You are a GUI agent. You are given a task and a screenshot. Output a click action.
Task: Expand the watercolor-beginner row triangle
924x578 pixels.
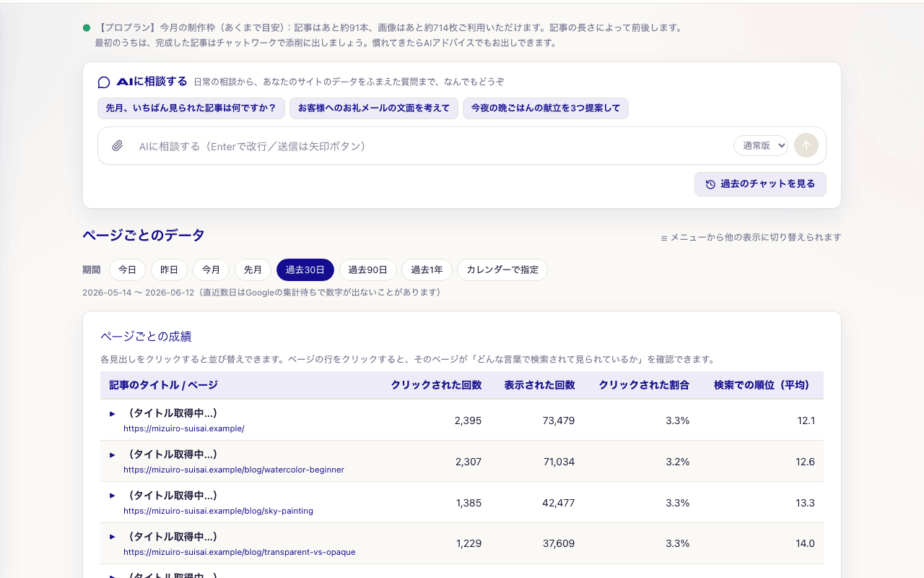[112, 454]
